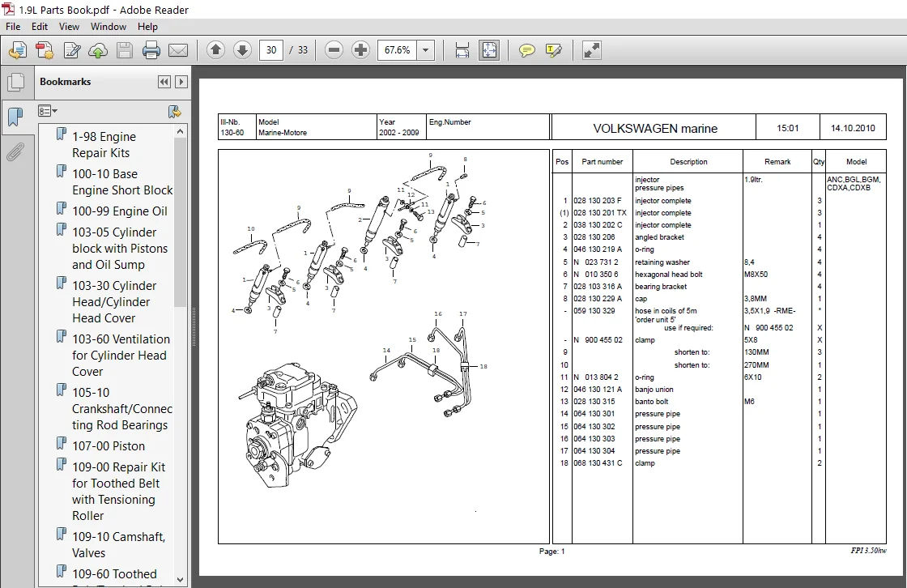Screen dimensions: 907x588
Task: Open bookmark 109-10 Camshaft, Valves
Action: [x=118, y=544]
